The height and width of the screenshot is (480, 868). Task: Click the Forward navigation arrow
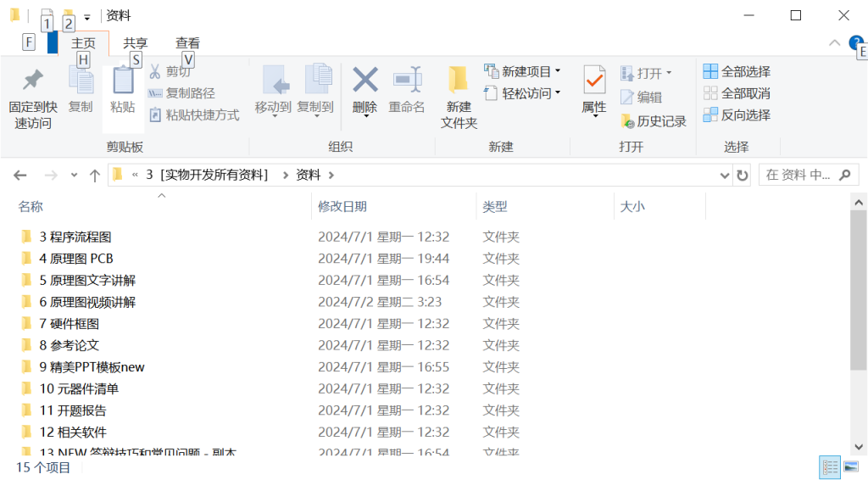coord(51,176)
